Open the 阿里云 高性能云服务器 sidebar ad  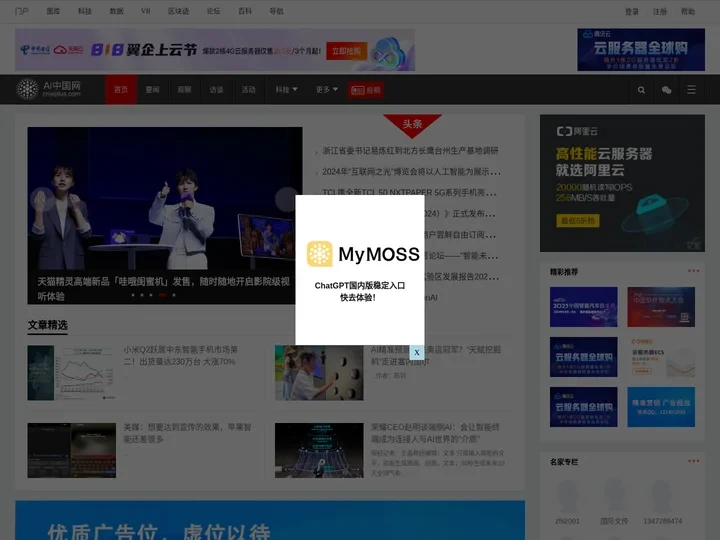pos(622,183)
